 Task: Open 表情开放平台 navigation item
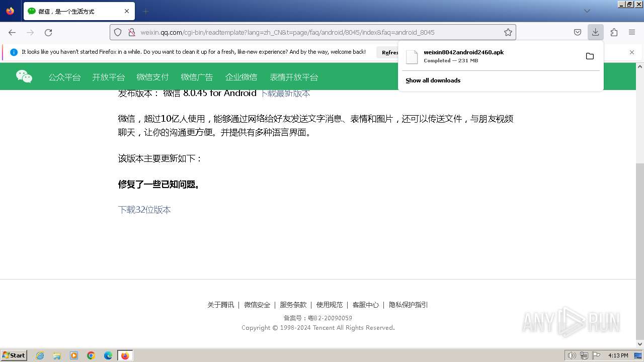[294, 77]
